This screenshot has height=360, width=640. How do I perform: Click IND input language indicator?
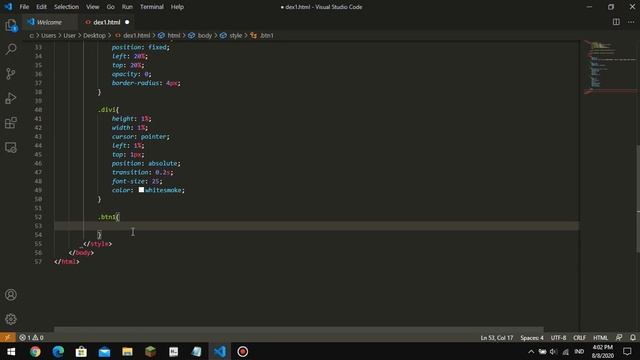(x=579, y=351)
